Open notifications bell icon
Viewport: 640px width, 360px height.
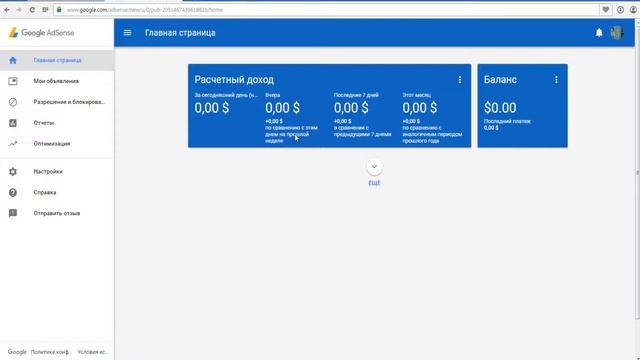(599, 33)
